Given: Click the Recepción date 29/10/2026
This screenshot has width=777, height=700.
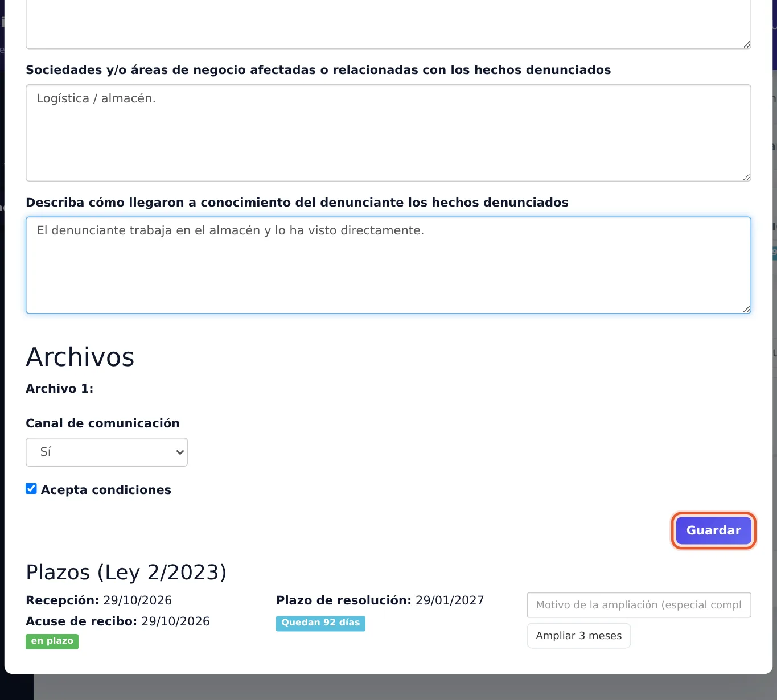Looking at the screenshot, I should click(x=137, y=600).
